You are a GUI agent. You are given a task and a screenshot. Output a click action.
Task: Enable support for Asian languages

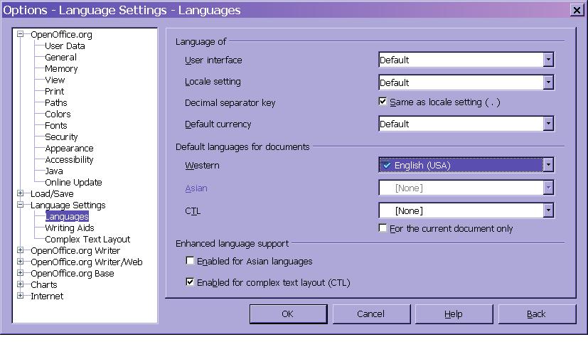[x=190, y=262]
